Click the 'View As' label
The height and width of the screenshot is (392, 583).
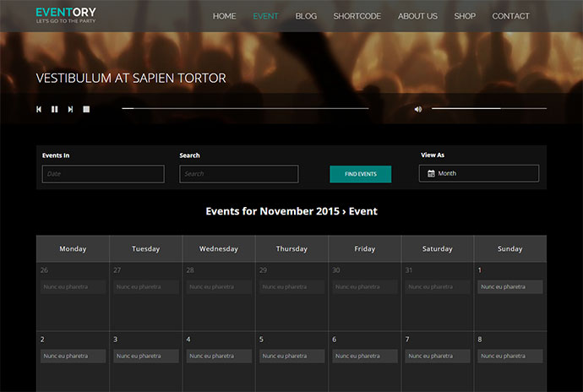433,155
